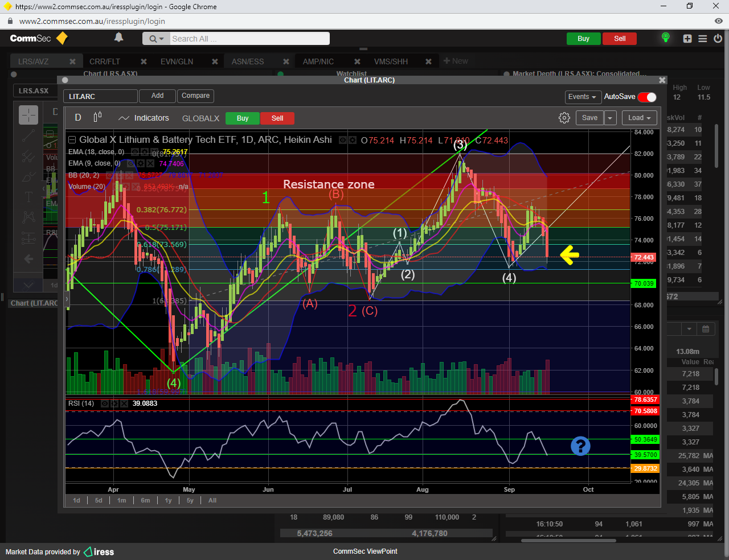Viewport: 729px width, 560px height.
Task: Click chart toolbar Buy button
Action: 243,118
